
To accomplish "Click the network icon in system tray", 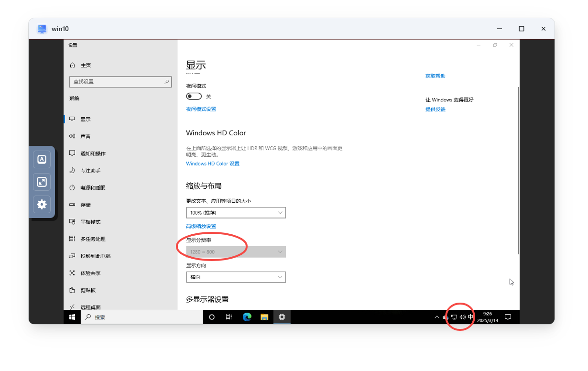I will (x=454, y=317).
